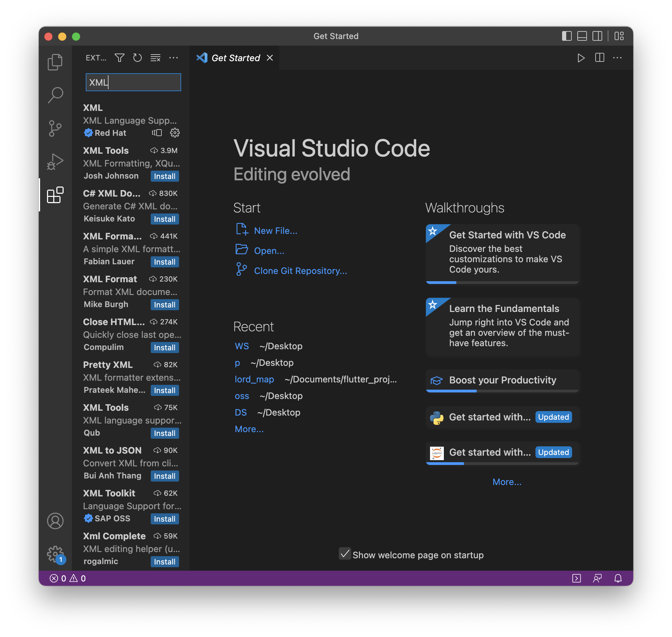Toggle the secondary side bar
This screenshot has height=637, width=672.
(597, 36)
